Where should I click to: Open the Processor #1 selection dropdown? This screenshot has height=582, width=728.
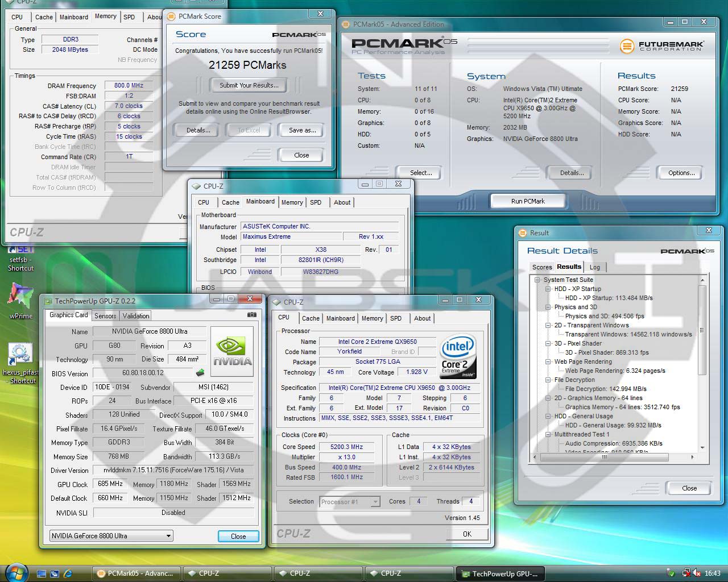tap(350, 501)
